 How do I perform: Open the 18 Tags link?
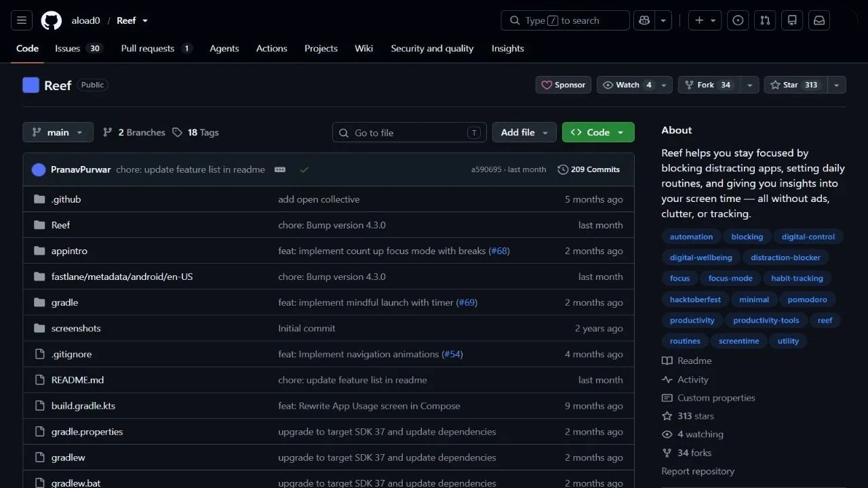[x=195, y=132]
